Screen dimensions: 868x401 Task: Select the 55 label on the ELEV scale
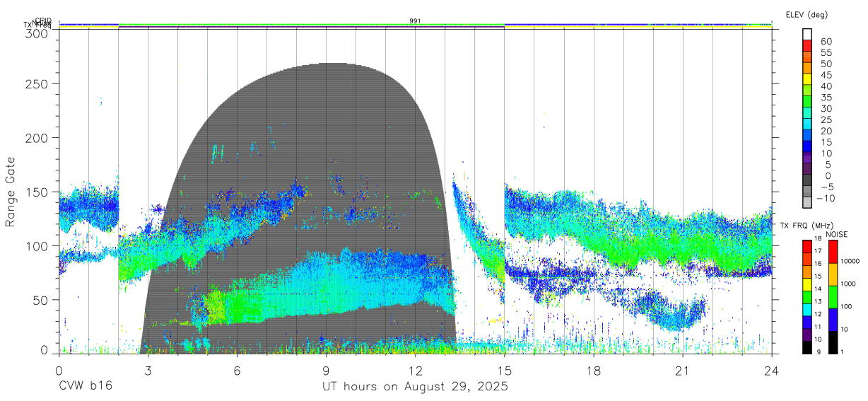(826, 53)
